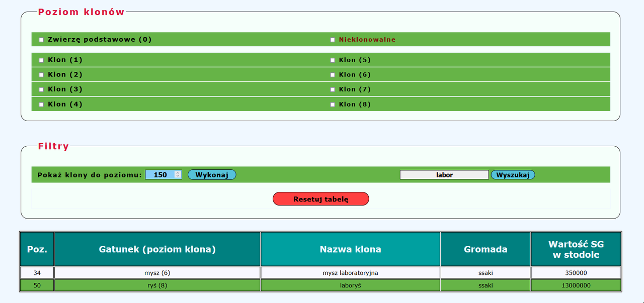644x303 pixels.
Task: Click the laboryś table cell
Action: click(351, 285)
